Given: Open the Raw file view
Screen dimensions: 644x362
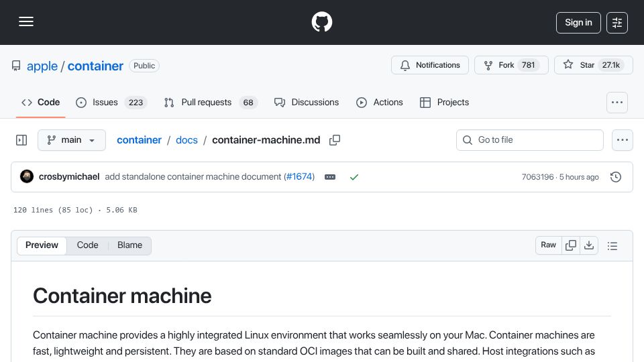Looking at the screenshot, I should 548,245.
